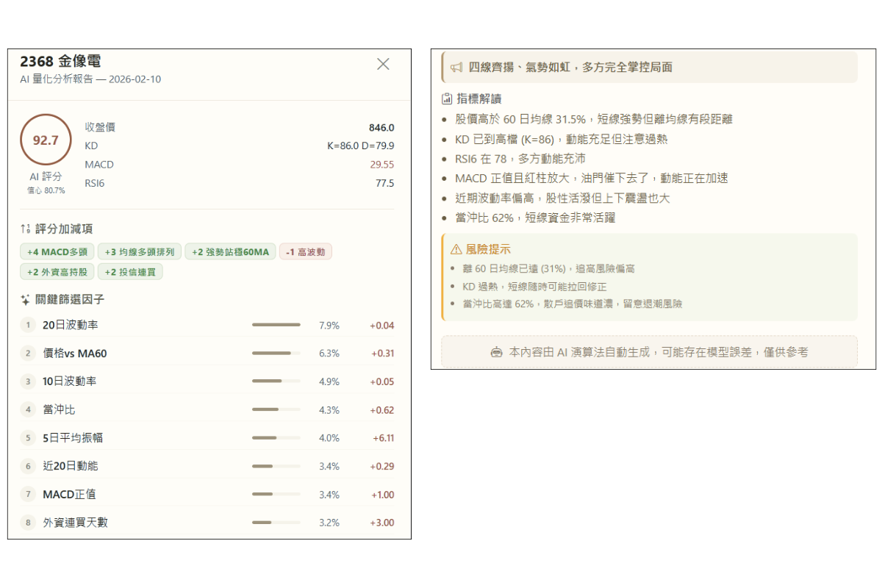Click the numbered marker for MACD正值
Screen dimensions: 882x588
(x=27, y=494)
